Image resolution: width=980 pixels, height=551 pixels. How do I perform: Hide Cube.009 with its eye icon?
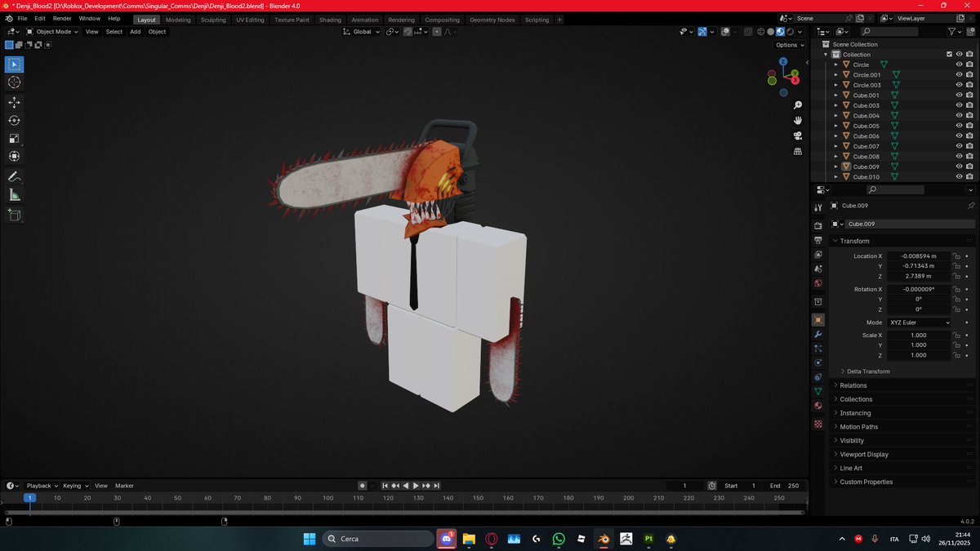[x=960, y=167]
